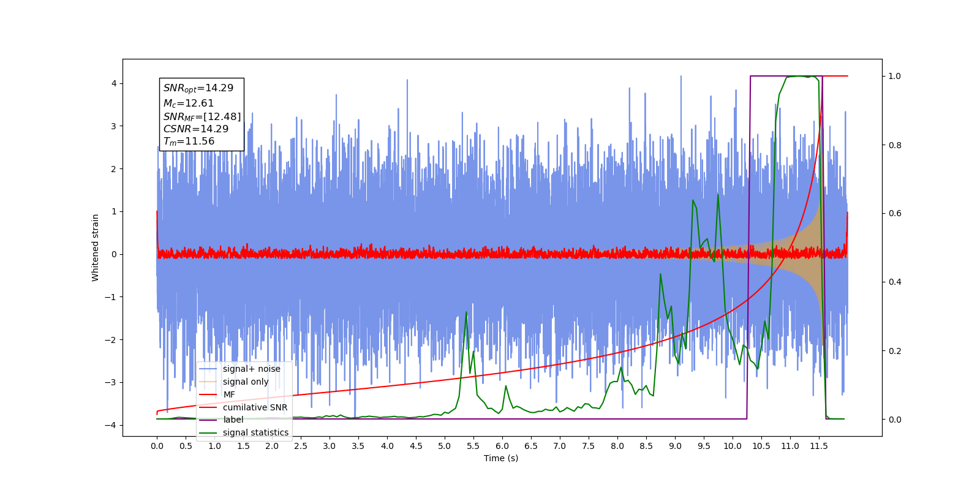Click the −2 tick on left strain axis

111,340
